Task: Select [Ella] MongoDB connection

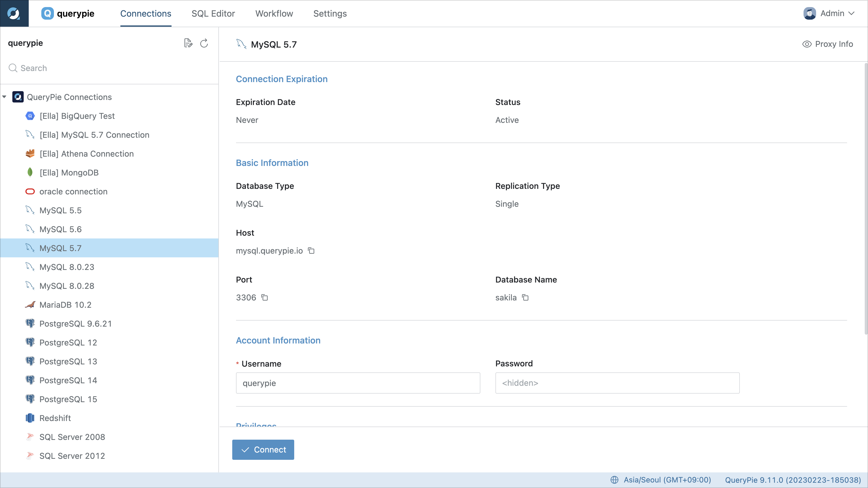Action: click(69, 172)
